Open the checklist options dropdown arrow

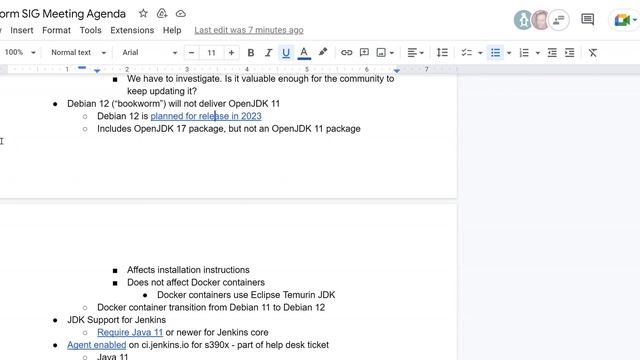[x=480, y=53]
